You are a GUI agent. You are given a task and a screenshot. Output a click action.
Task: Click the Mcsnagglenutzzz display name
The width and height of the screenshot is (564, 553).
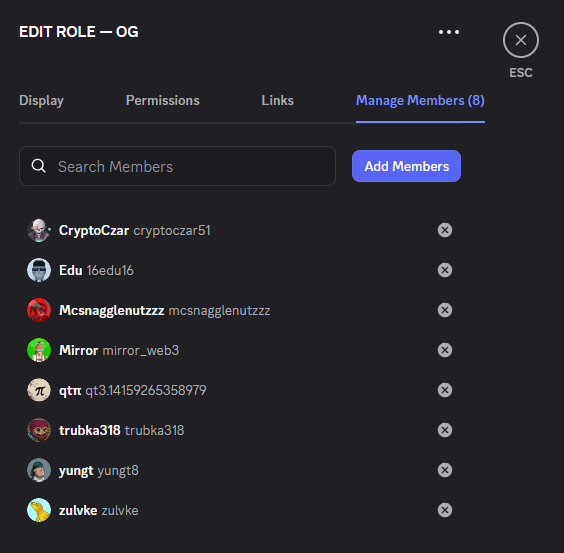[x=112, y=311]
